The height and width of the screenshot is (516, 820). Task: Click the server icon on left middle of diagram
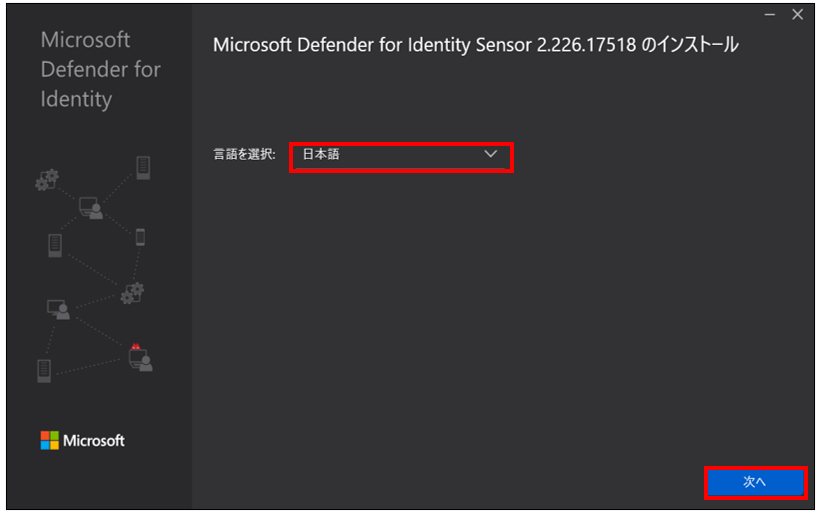pyautogui.click(x=55, y=246)
